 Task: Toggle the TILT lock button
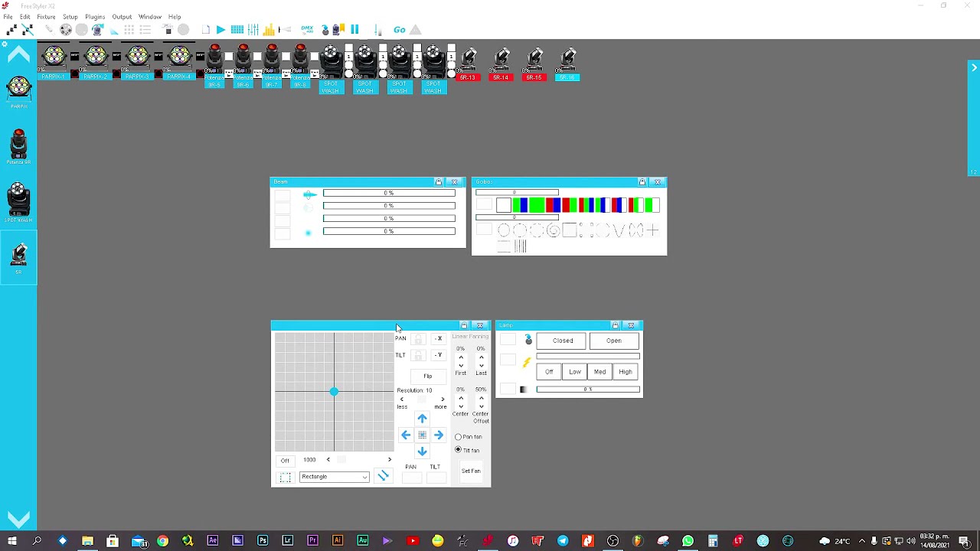[418, 355]
